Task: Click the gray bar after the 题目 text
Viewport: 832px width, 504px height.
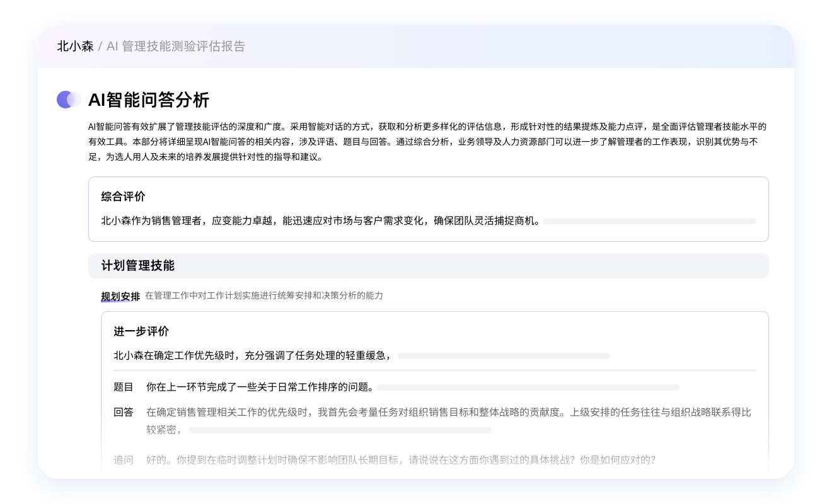Action: point(528,387)
